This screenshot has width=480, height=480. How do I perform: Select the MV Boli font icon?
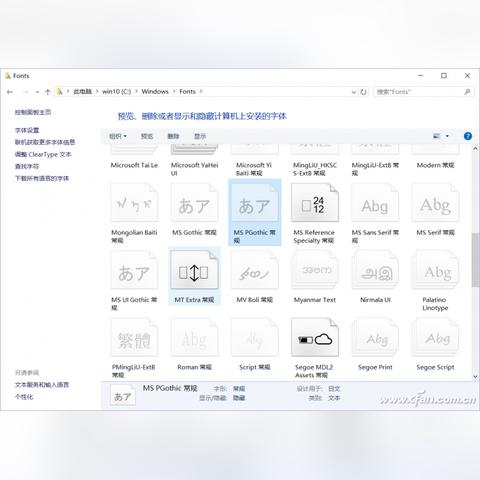255,270
